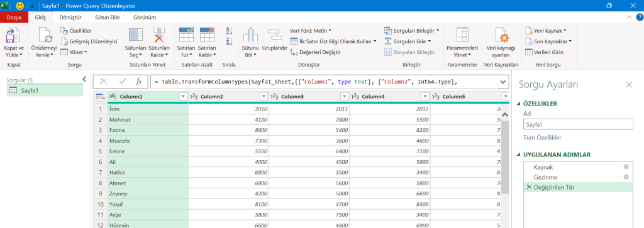
Task: Click the Mehmet cell
Action: [147, 120]
